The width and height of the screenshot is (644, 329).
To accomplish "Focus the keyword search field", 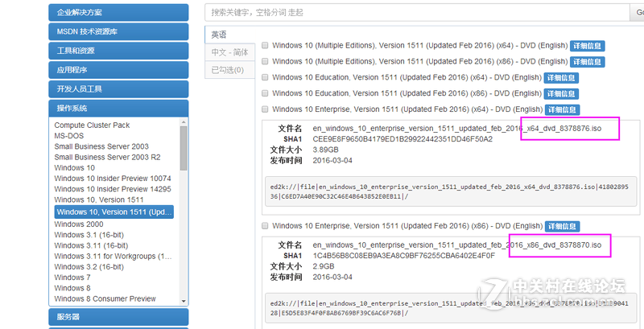I will pos(417,13).
